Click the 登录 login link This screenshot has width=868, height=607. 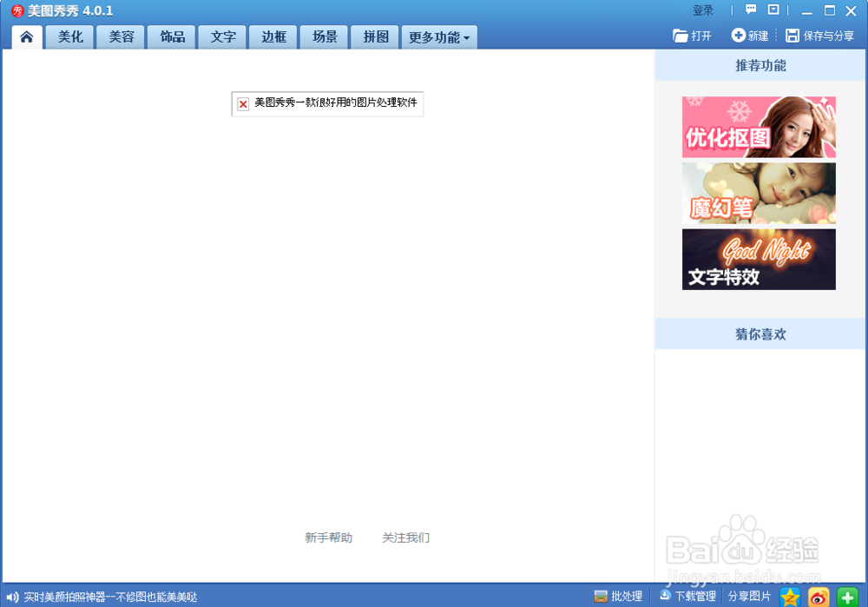click(x=702, y=10)
